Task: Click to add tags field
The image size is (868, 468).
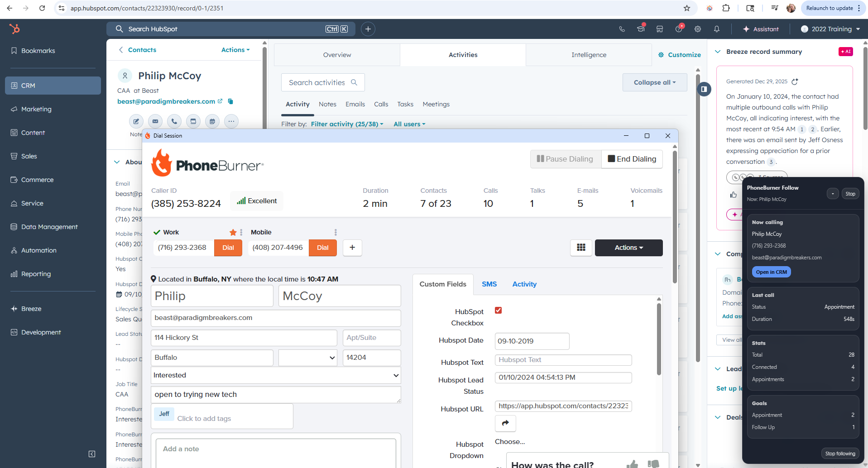Action: [x=204, y=419]
